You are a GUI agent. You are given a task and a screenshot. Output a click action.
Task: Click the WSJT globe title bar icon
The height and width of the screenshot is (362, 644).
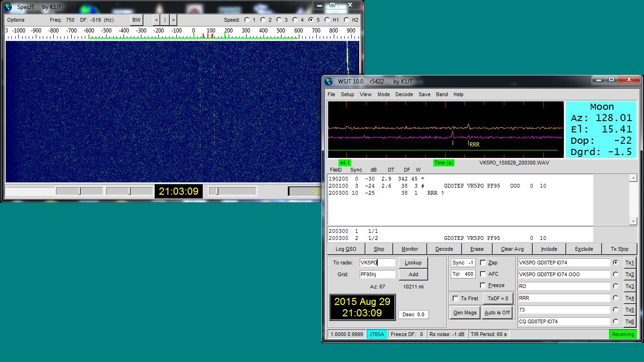click(x=328, y=82)
